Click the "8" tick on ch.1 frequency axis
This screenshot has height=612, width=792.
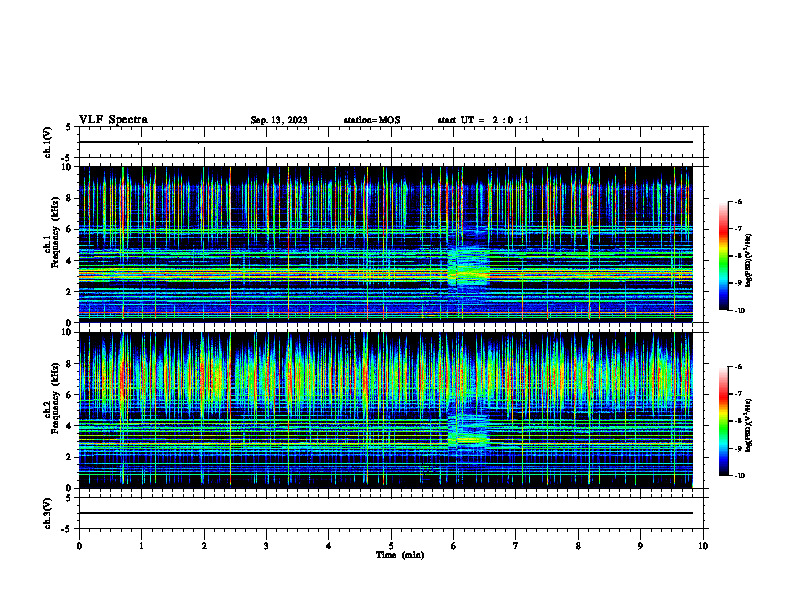click(71, 198)
